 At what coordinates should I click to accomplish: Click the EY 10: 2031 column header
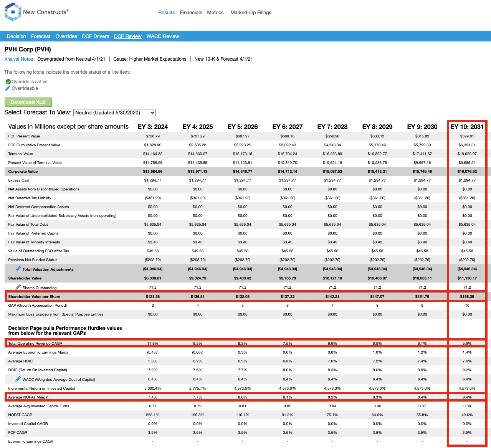click(x=467, y=127)
